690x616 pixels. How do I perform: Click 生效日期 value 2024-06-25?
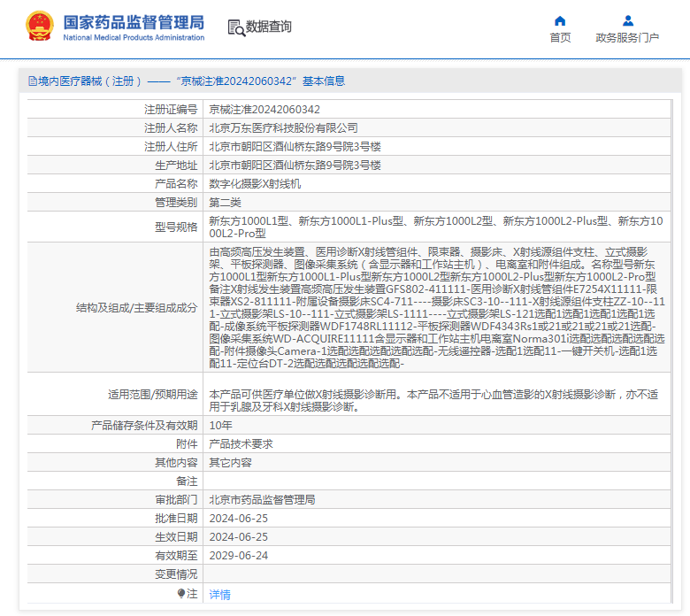click(239, 536)
